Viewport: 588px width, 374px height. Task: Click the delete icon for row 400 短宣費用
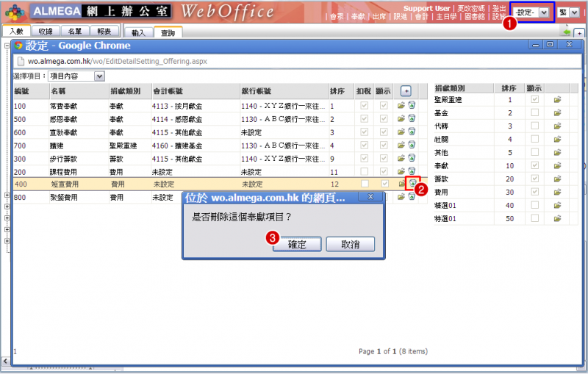click(x=412, y=183)
